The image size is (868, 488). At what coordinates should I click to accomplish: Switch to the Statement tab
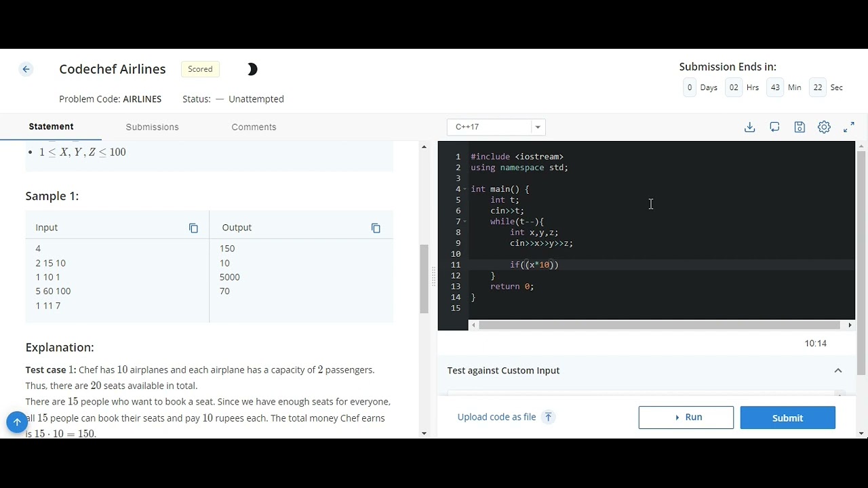click(x=51, y=127)
